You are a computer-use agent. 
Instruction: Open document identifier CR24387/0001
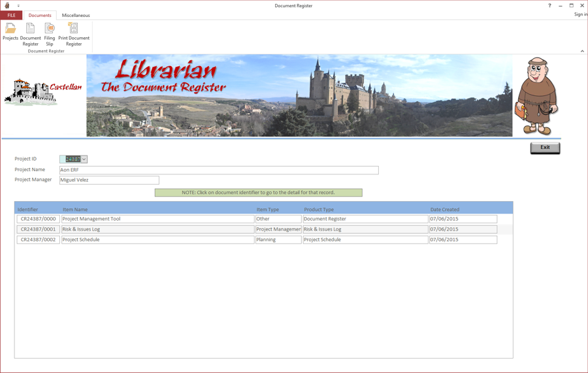[x=39, y=229]
